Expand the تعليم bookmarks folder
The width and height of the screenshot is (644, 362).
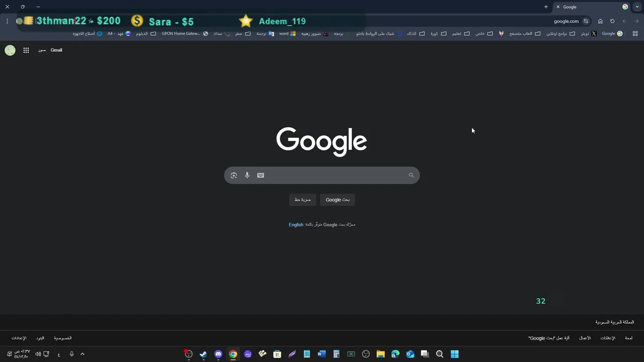point(460,34)
